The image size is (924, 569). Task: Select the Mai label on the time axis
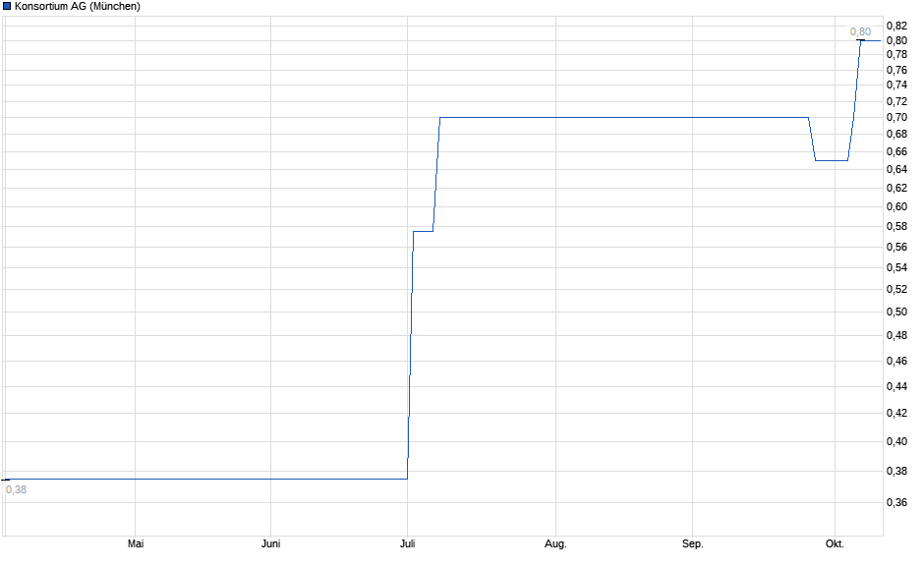[x=136, y=543]
